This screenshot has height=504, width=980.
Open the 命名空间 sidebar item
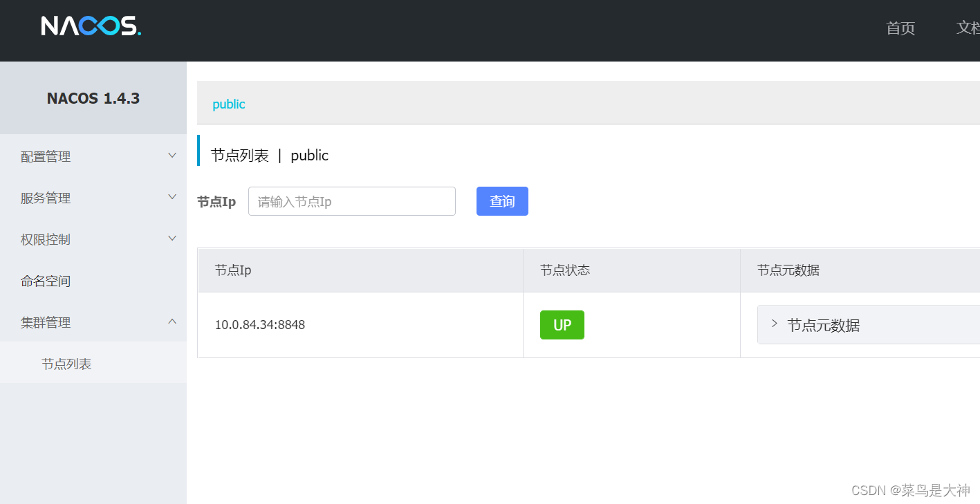coord(93,281)
